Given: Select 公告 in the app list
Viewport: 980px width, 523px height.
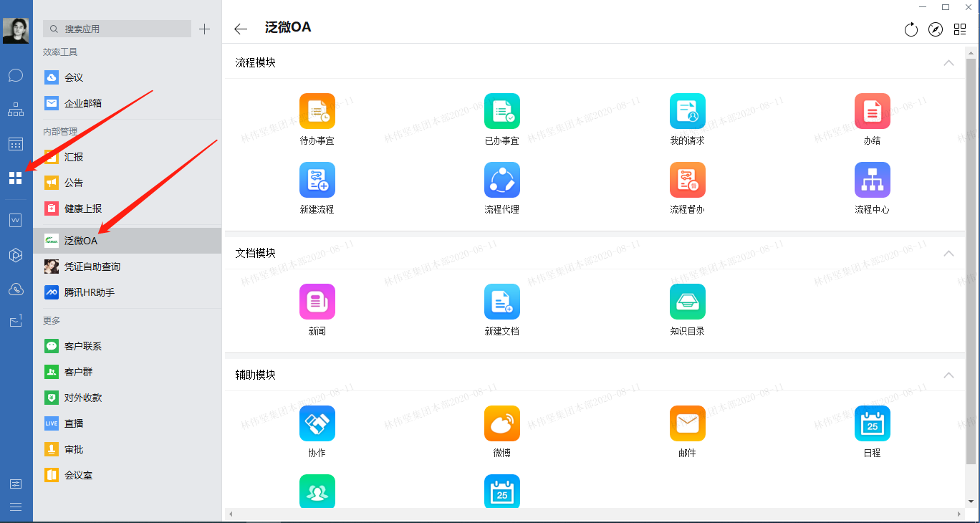Looking at the screenshot, I should click(128, 183).
